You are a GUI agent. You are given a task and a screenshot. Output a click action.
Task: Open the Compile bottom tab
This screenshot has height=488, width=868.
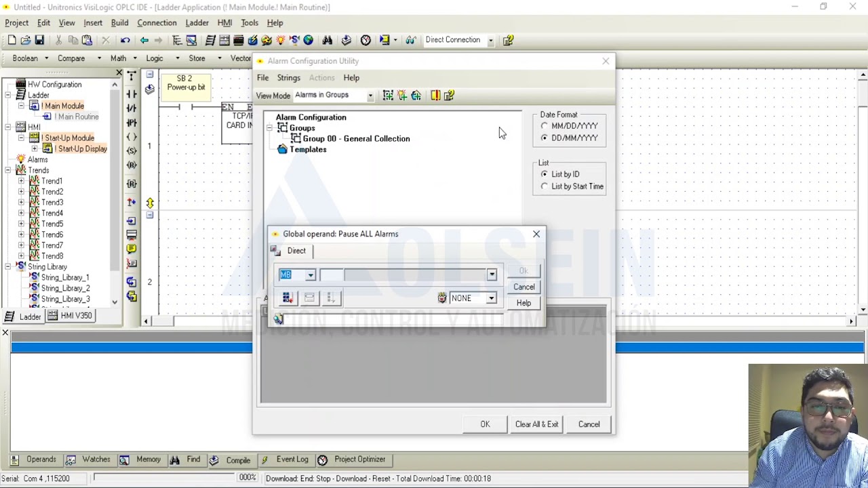pyautogui.click(x=231, y=460)
